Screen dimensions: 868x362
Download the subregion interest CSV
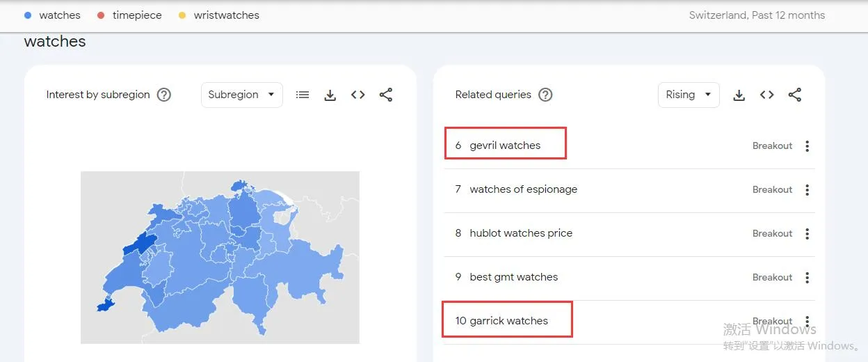(x=330, y=95)
